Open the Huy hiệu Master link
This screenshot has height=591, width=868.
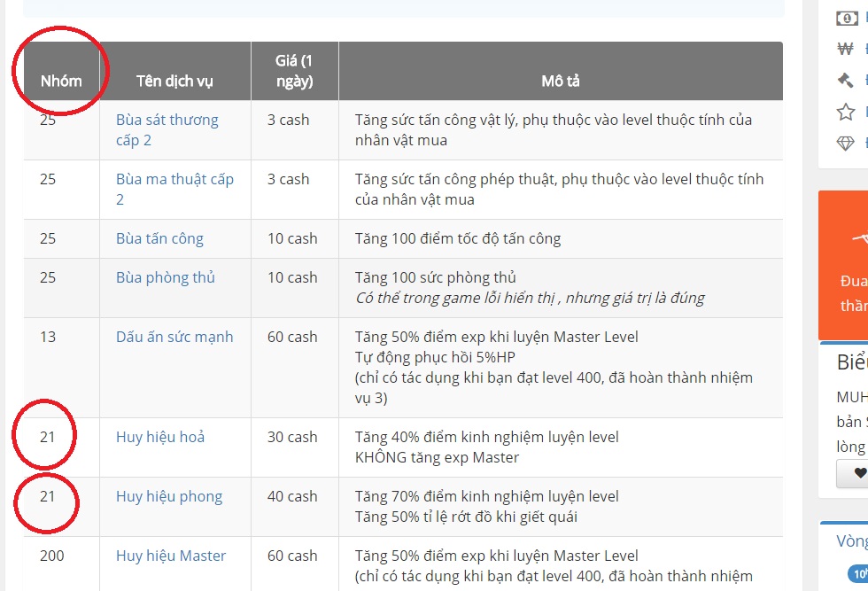171,556
